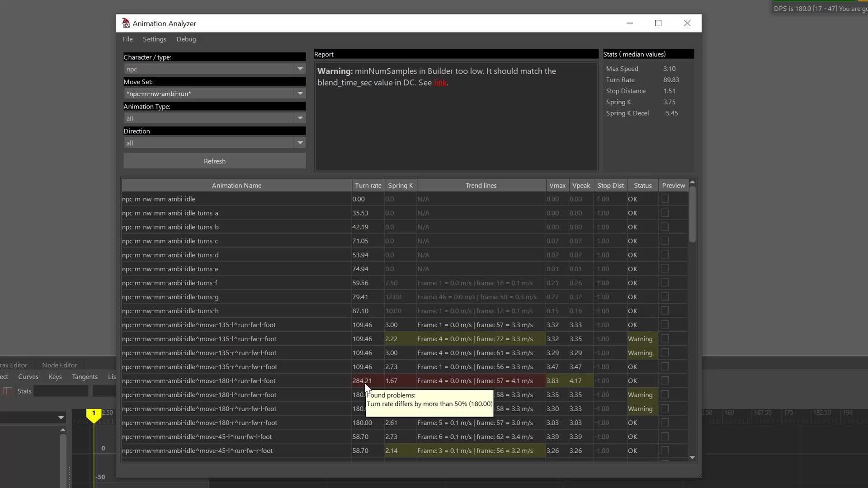Follow the red link in the warning report
The width and height of the screenshot is (868, 488).
(x=440, y=83)
